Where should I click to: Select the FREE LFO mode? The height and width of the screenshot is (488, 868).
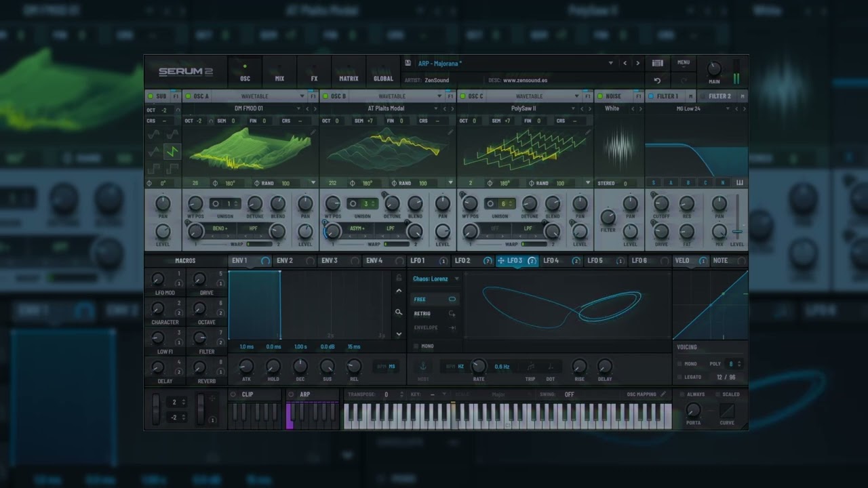(x=435, y=299)
